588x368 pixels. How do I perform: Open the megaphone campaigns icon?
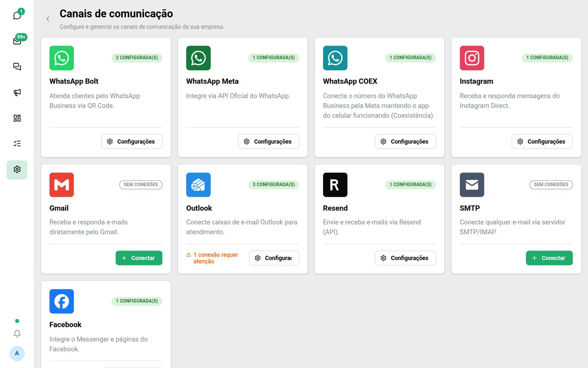coord(17,92)
